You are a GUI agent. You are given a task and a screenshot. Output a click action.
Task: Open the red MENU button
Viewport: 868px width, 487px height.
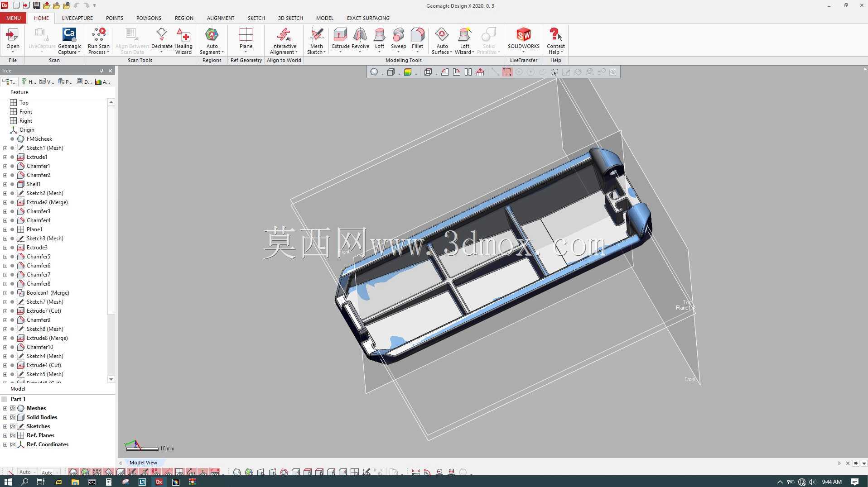pos(13,18)
